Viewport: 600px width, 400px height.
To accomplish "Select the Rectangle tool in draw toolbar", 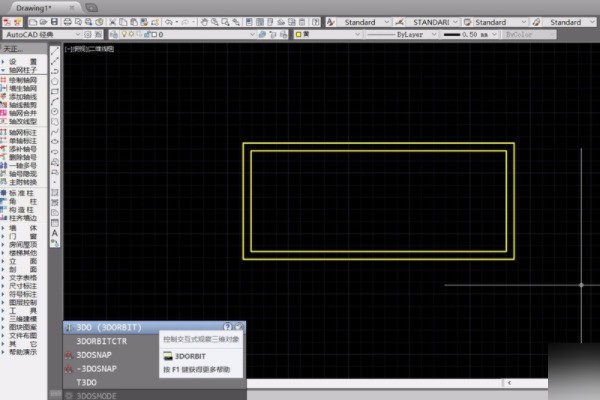I will pos(55,91).
